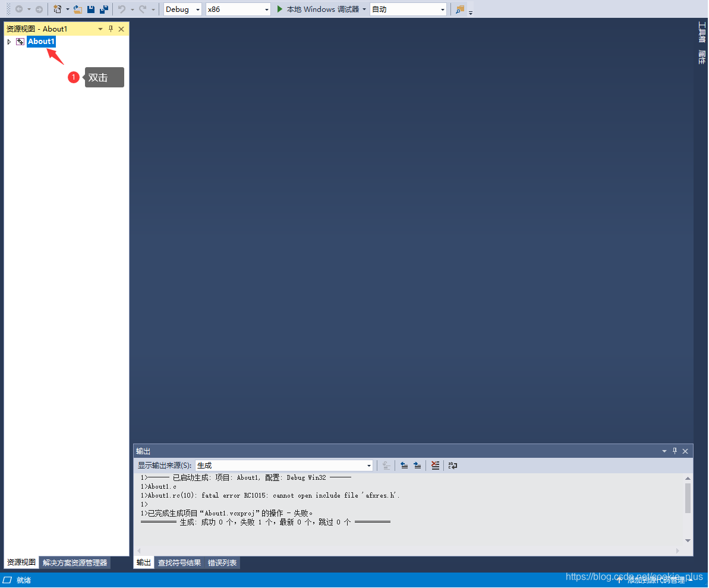
Task: Toggle the auto-hide pin of the 输出 panel
Action: (x=675, y=451)
